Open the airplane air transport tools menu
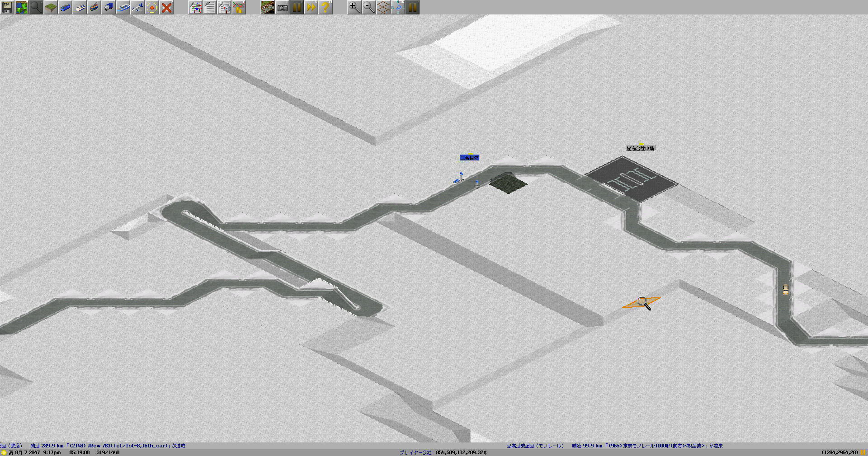The height and width of the screenshot is (456, 868). [x=137, y=7]
